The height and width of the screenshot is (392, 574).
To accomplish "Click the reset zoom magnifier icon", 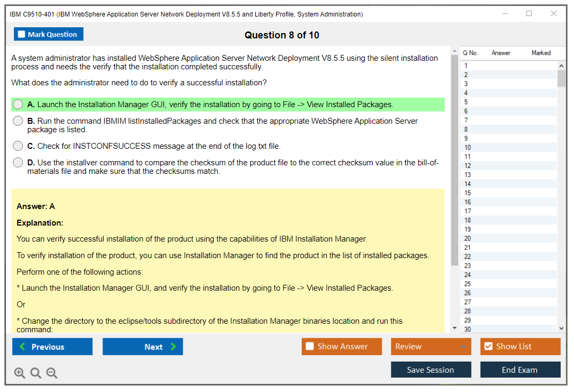I will 36,373.
